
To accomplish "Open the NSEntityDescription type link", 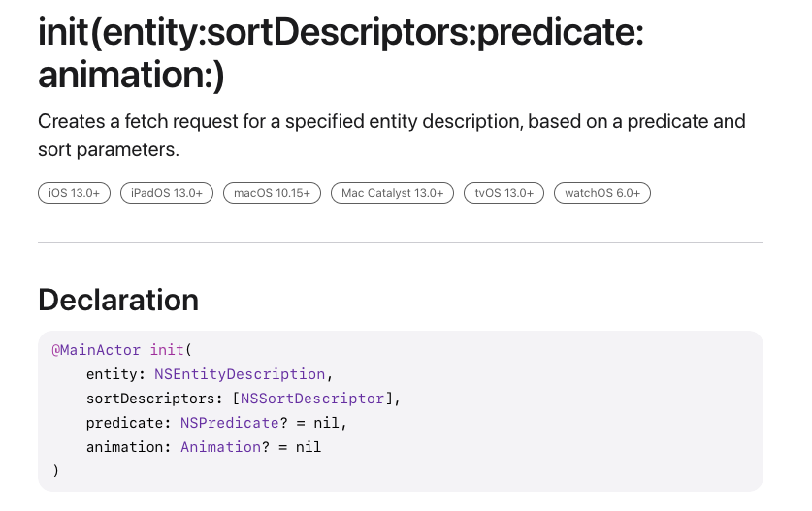I will (240, 374).
